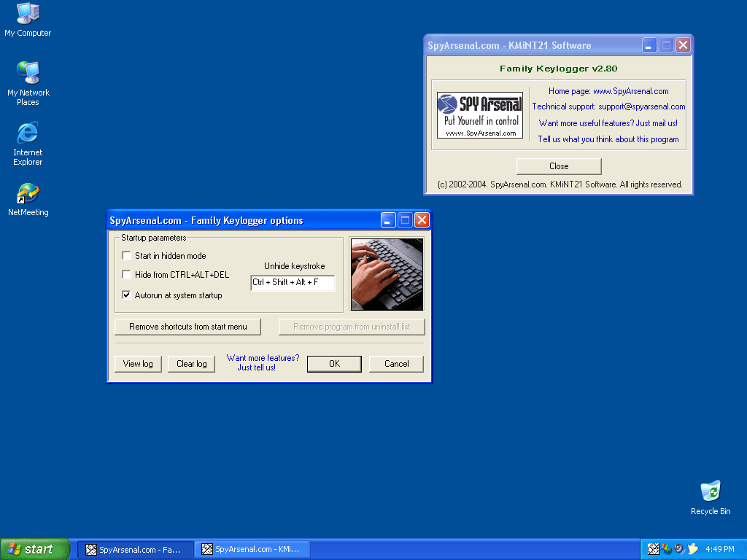The image size is (747, 560).
Task: Click the ghost icon in system tray
Action: (x=692, y=549)
